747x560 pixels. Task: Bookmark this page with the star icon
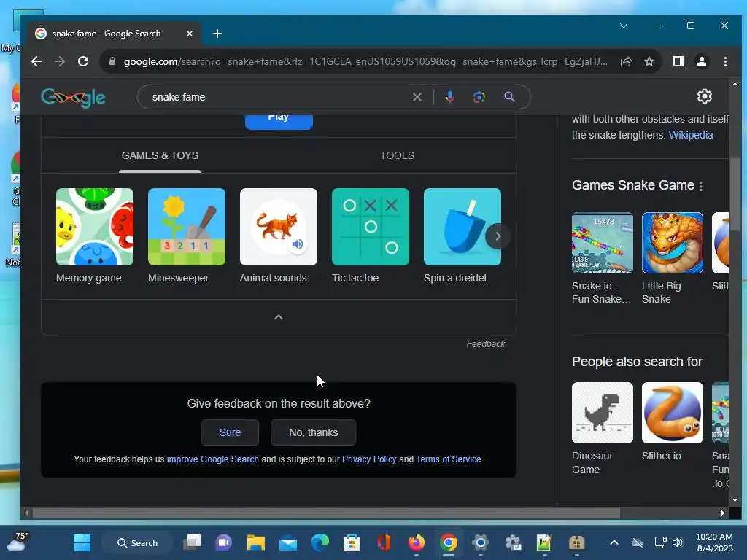(649, 61)
